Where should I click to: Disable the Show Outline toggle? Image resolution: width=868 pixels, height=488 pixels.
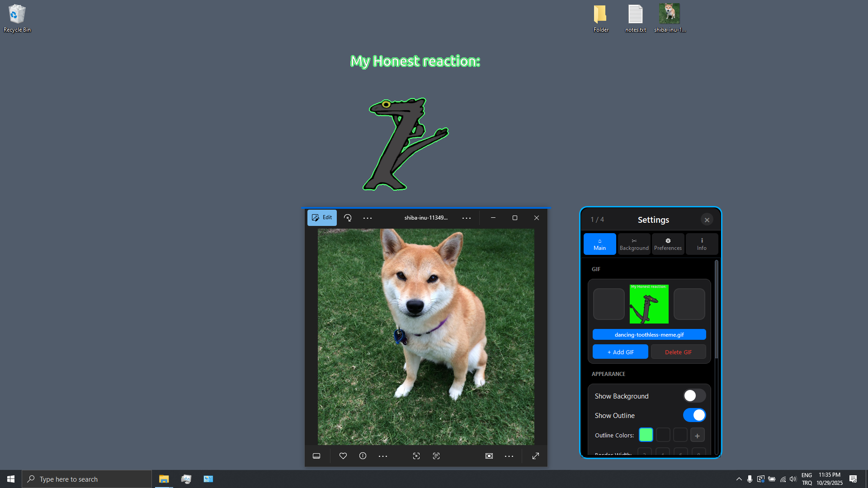694,415
